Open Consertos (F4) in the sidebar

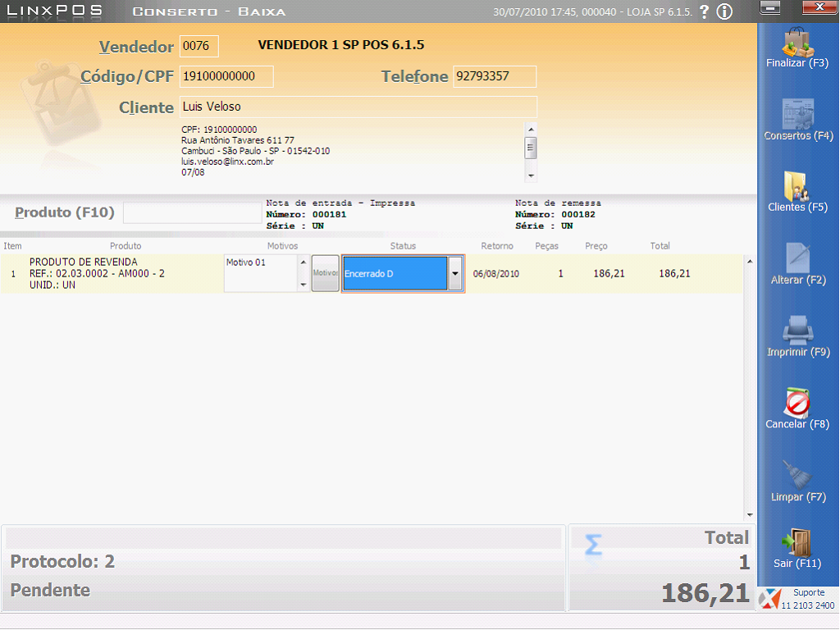click(x=797, y=121)
